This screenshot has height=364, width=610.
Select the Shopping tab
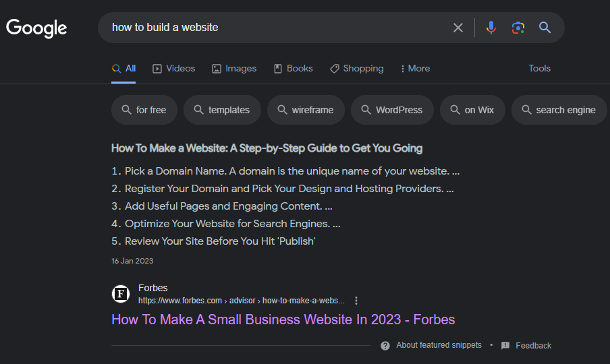(x=356, y=69)
